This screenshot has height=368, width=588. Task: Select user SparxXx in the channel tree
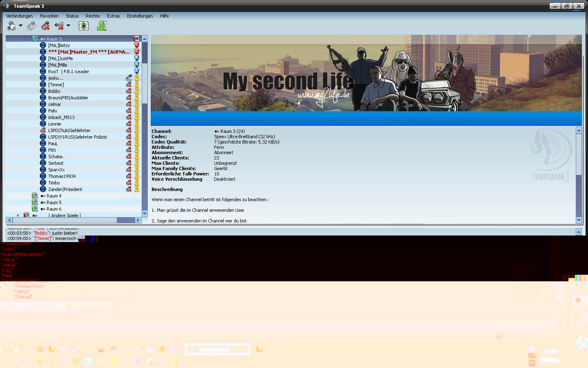(x=56, y=170)
